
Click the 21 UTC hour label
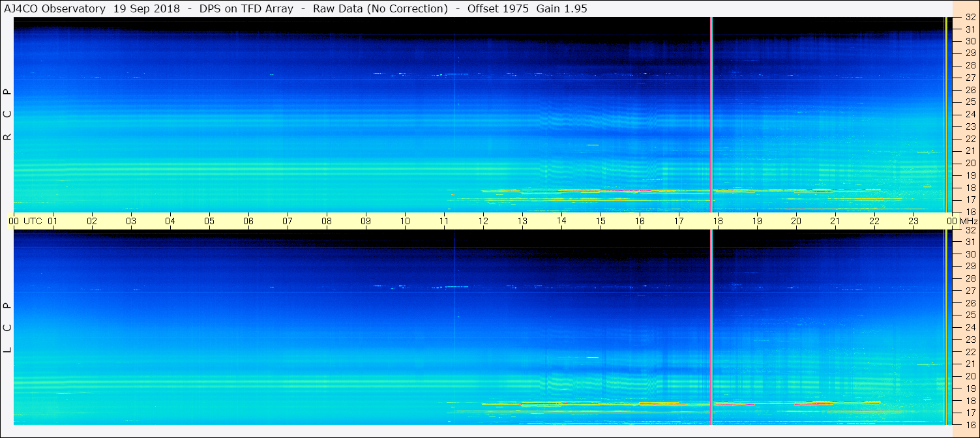[x=835, y=221]
